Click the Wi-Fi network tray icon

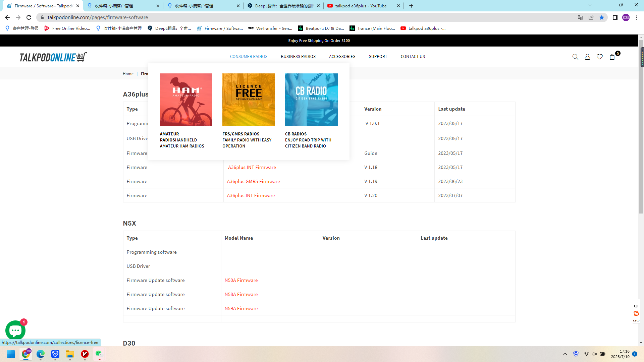tap(586, 354)
